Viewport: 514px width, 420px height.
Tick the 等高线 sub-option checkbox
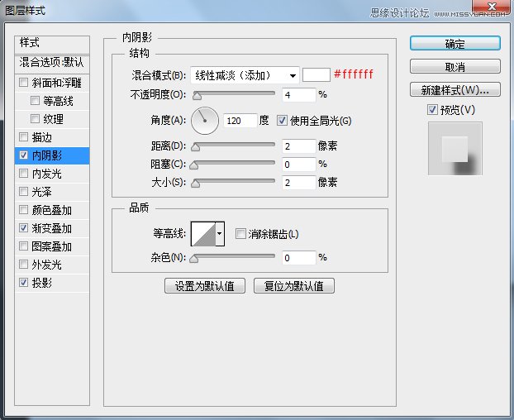(35, 100)
